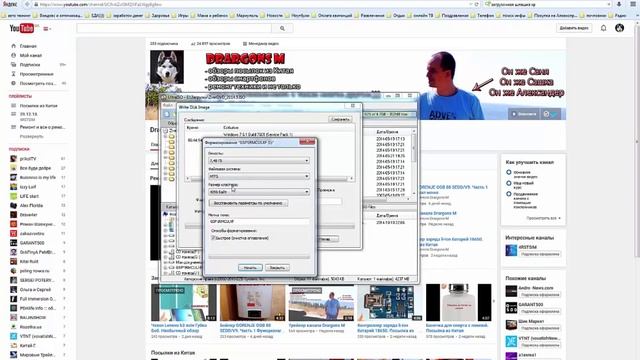Image resolution: width=640 pixels, height=360 pixels.
Task: Open the YouTube guide menu icon
Action: (x=47, y=29)
